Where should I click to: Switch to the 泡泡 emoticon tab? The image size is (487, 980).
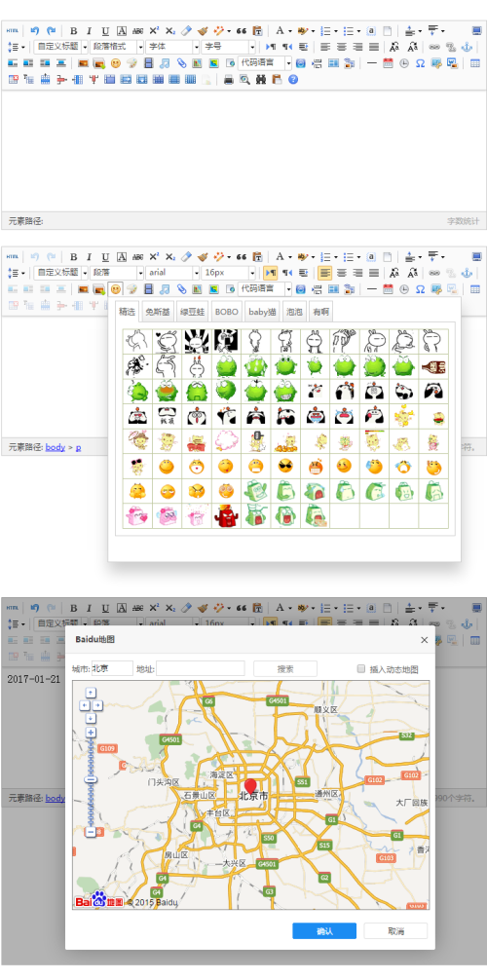coord(294,312)
